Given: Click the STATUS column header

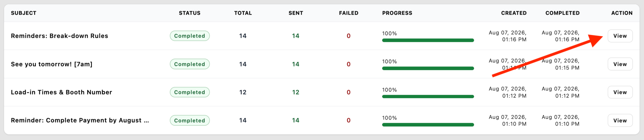Looking at the screenshot, I should pos(189,13).
